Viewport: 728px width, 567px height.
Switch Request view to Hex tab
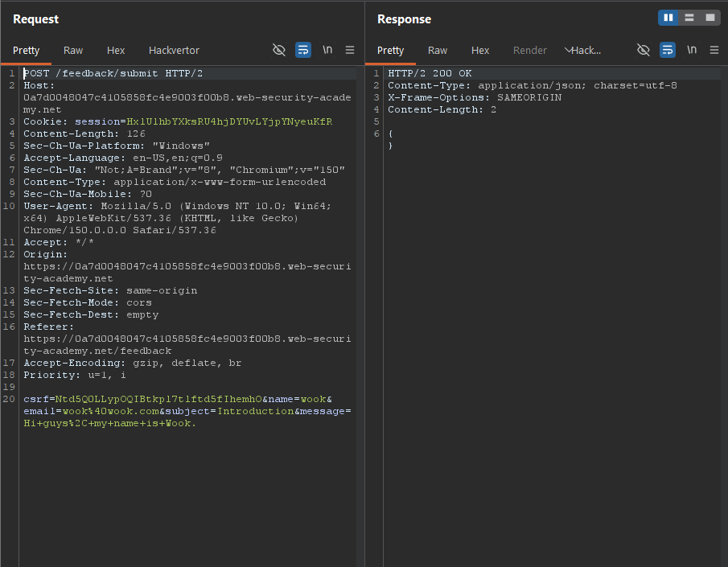click(116, 50)
